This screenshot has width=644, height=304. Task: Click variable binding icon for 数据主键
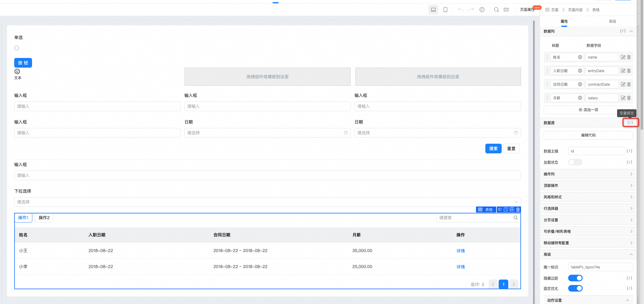(629, 151)
